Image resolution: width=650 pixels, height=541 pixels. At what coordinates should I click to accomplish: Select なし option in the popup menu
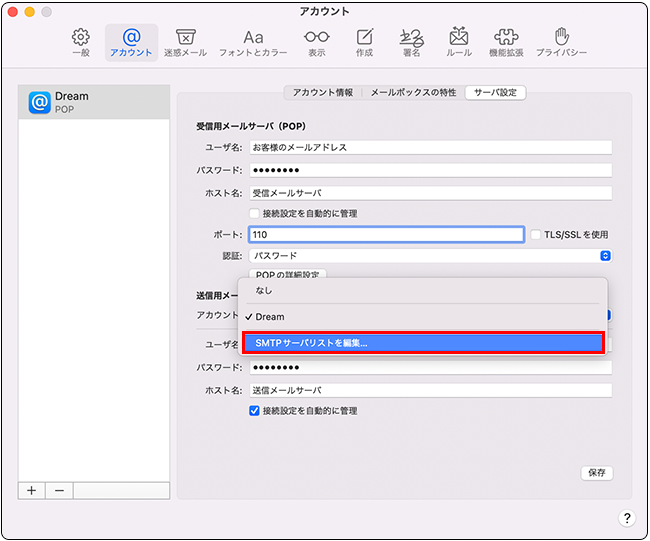pyautogui.click(x=264, y=290)
